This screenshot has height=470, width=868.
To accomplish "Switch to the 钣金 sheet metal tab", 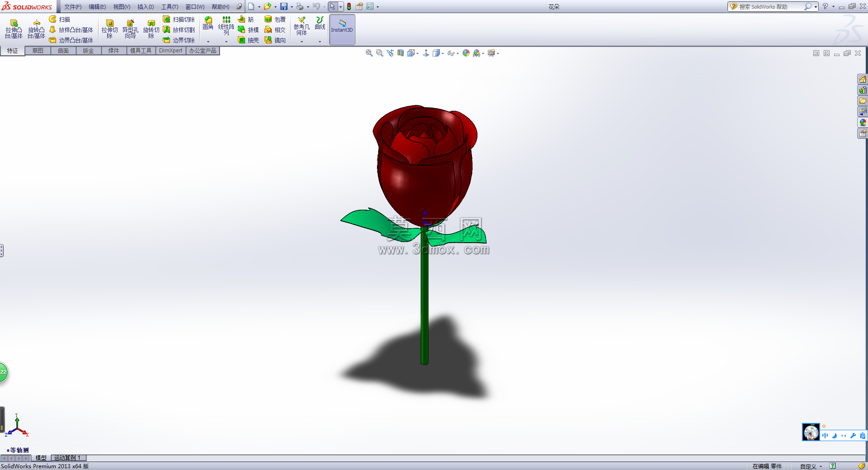I will point(89,51).
